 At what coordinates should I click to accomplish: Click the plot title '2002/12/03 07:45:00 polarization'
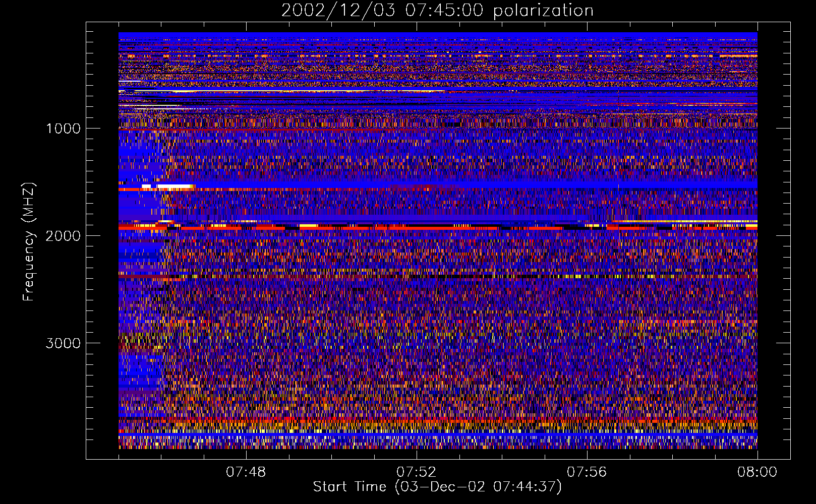(437, 10)
